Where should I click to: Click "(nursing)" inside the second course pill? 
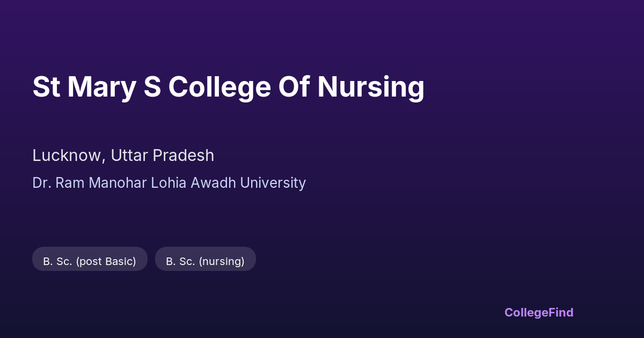pos(221,261)
